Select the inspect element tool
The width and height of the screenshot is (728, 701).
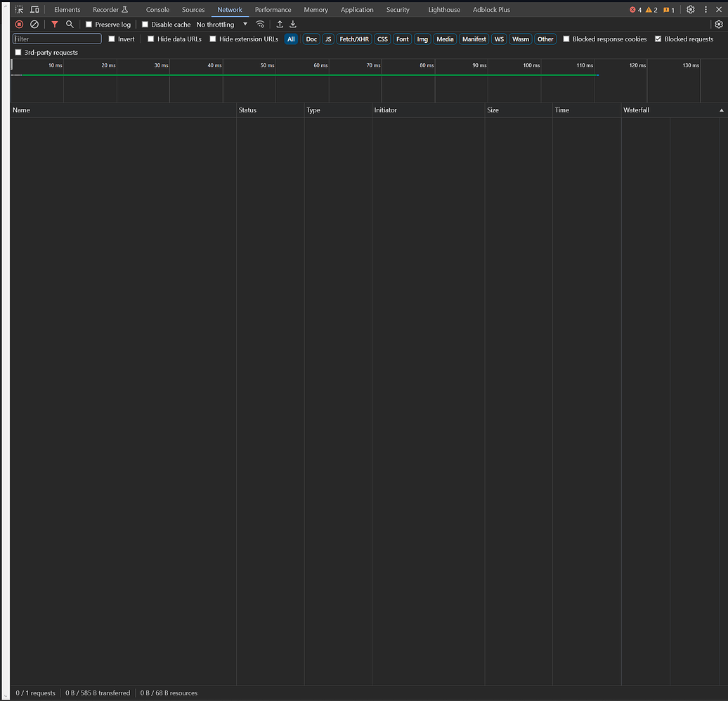coord(18,9)
